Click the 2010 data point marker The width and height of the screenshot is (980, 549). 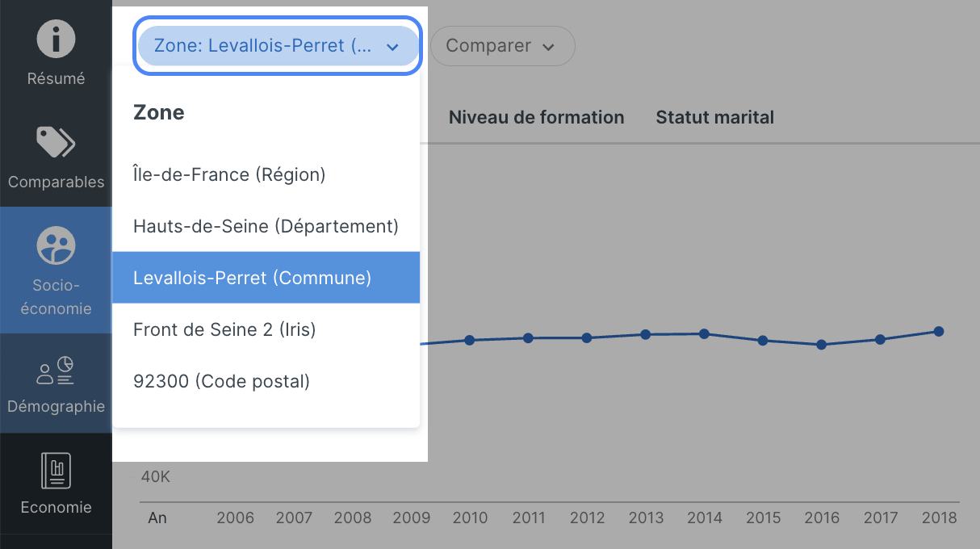[469, 340]
